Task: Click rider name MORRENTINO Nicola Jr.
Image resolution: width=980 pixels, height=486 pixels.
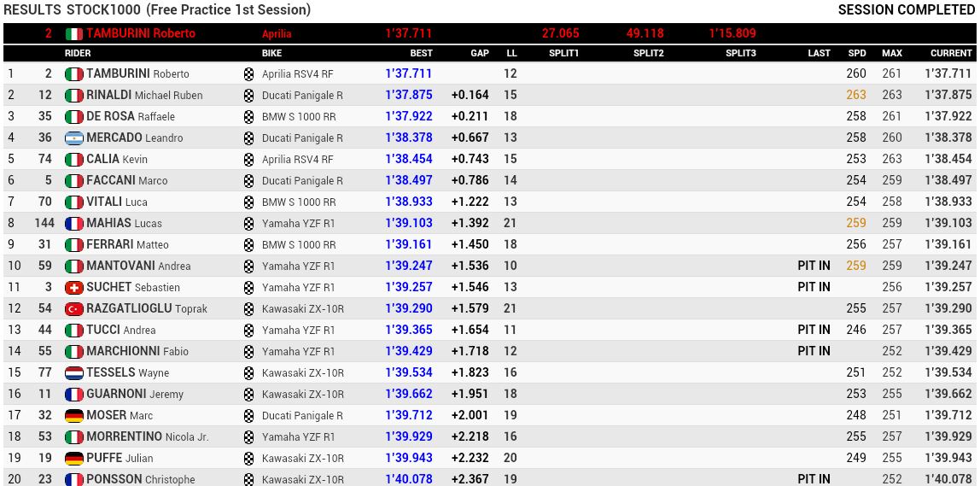Action: tap(148, 437)
